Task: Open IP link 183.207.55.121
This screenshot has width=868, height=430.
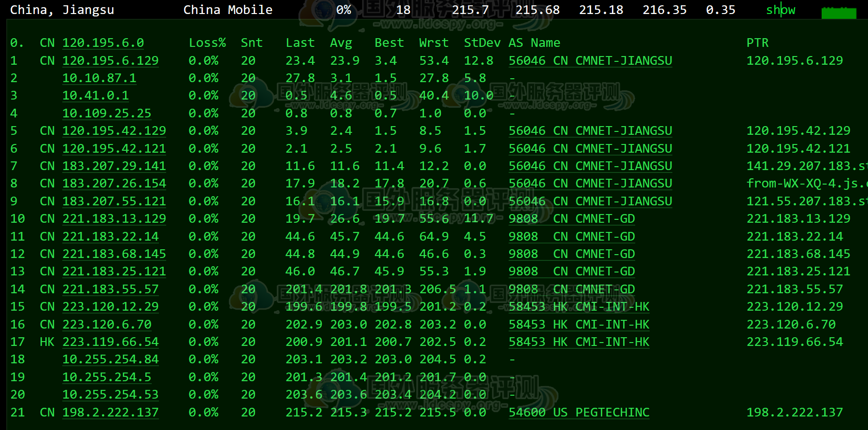Action: (x=114, y=201)
